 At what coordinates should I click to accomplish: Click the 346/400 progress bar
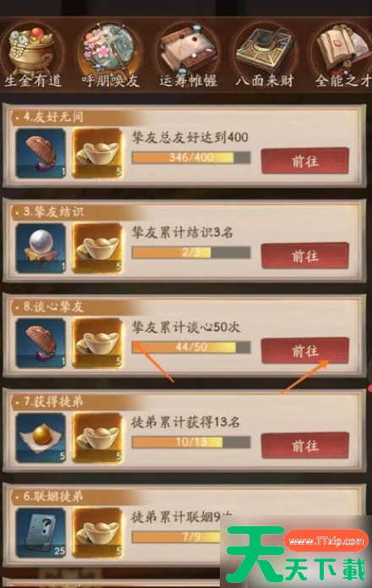191,157
